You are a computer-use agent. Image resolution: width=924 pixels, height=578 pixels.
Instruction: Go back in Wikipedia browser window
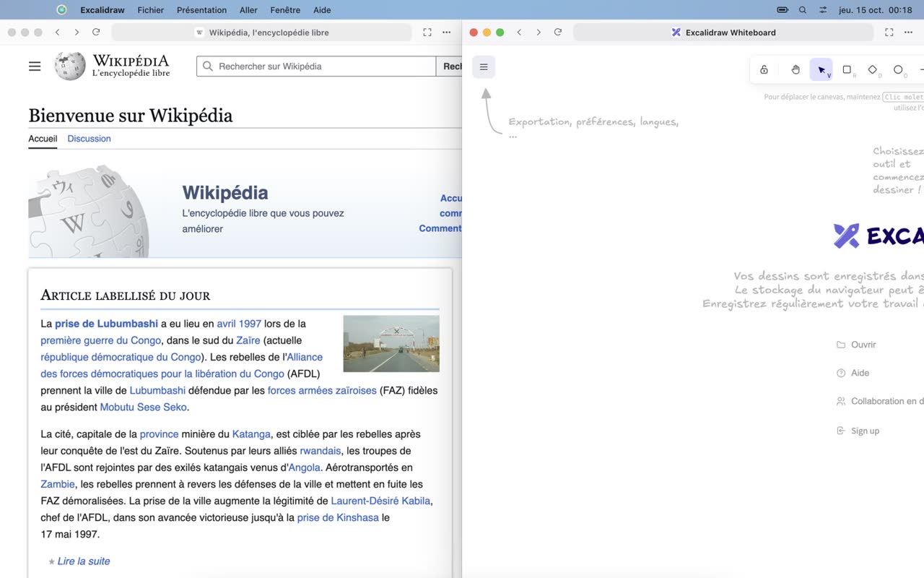pos(58,33)
